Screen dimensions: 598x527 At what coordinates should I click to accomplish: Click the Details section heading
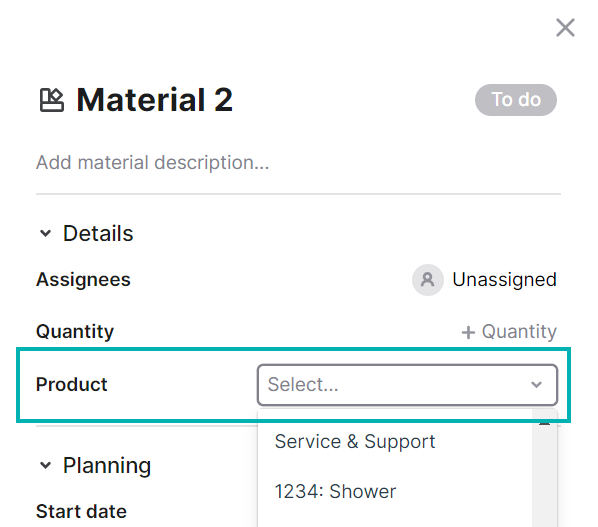point(98,233)
